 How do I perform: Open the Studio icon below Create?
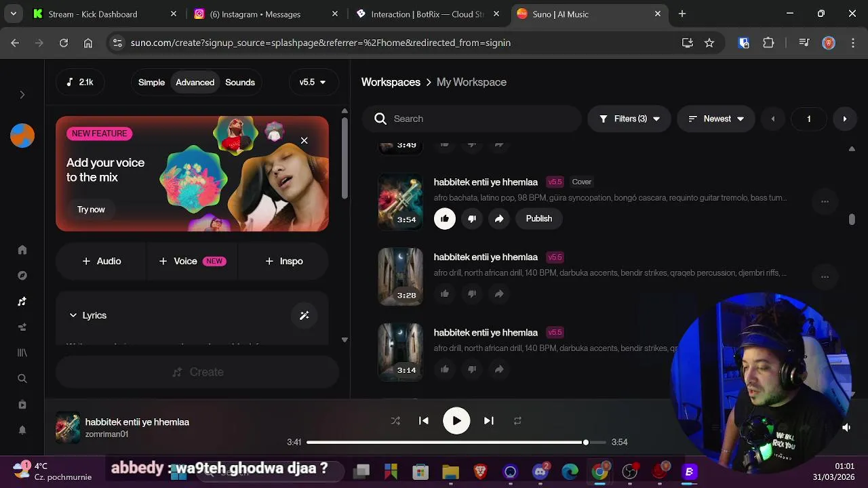tap(22, 327)
